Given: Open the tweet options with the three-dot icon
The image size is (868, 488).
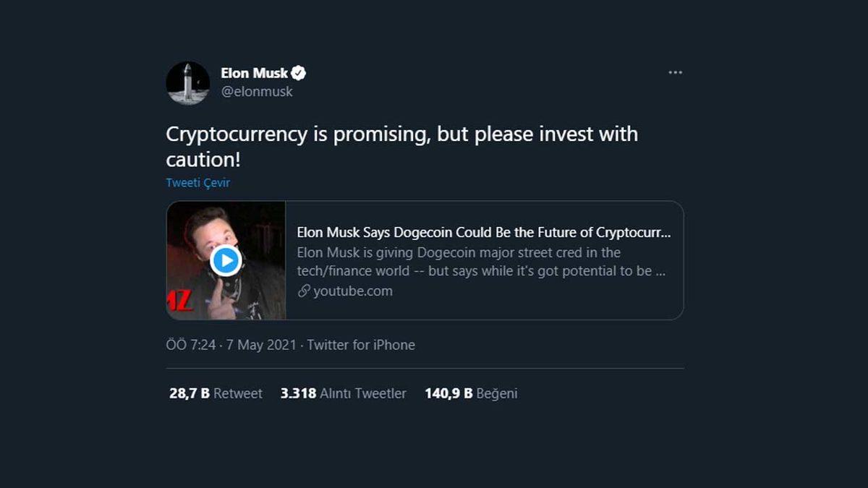Looking at the screenshot, I should tap(675, 72).
